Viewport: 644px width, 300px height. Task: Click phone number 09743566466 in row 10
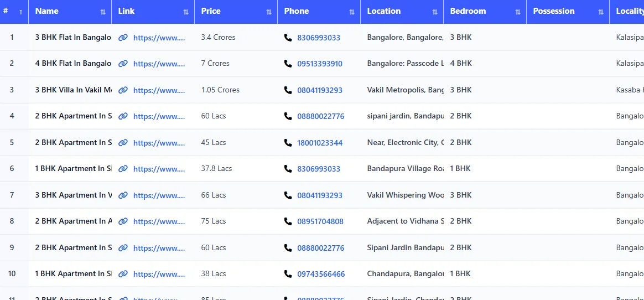tap(321, 274)
